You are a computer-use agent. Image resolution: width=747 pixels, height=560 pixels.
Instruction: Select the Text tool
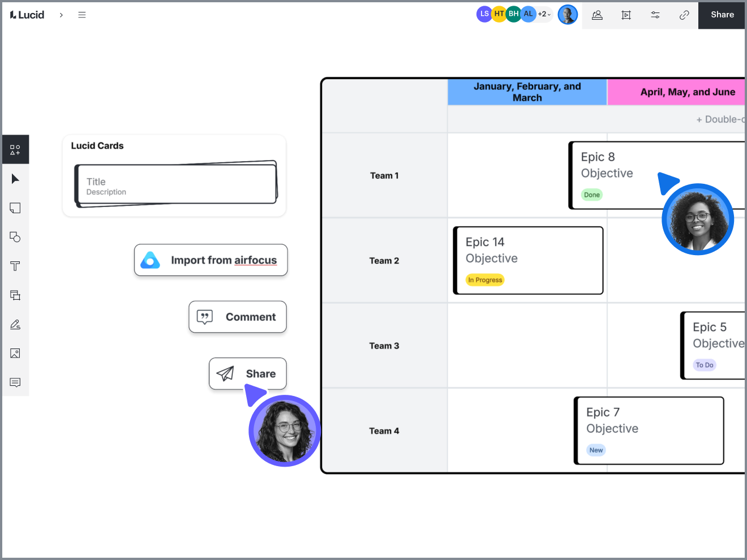point(15,266)
